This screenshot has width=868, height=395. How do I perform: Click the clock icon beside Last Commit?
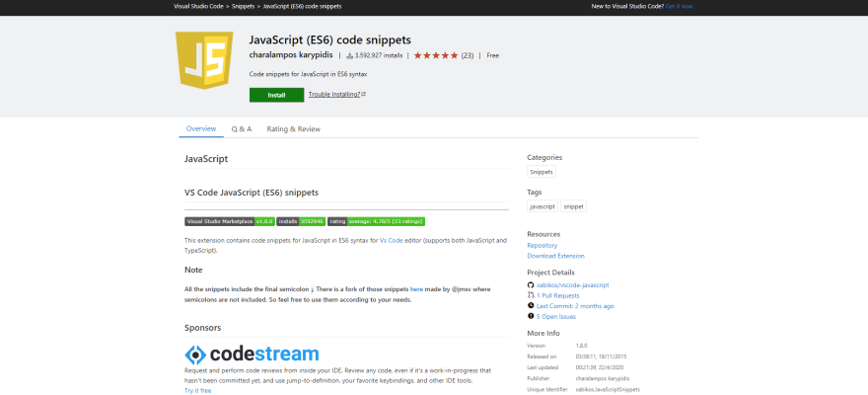click(531, 306)
